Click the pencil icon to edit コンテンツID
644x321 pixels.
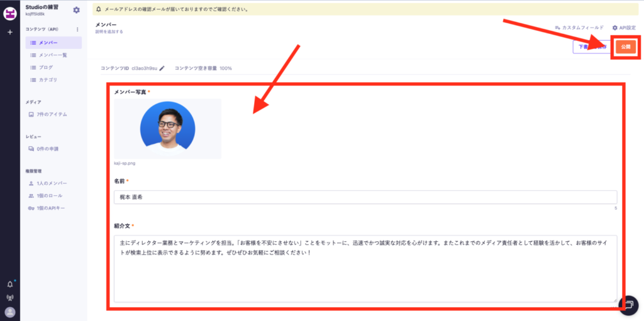(162, 68)
